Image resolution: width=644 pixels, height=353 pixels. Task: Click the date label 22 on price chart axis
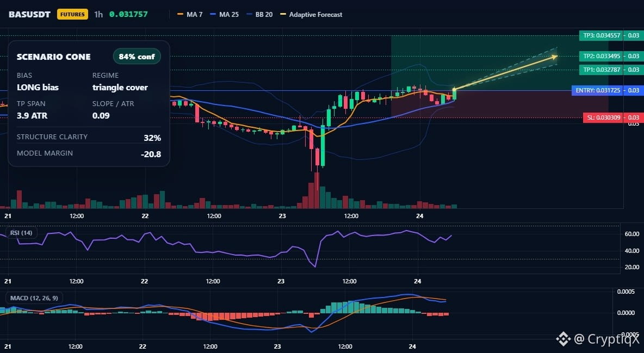coord(145,216)
